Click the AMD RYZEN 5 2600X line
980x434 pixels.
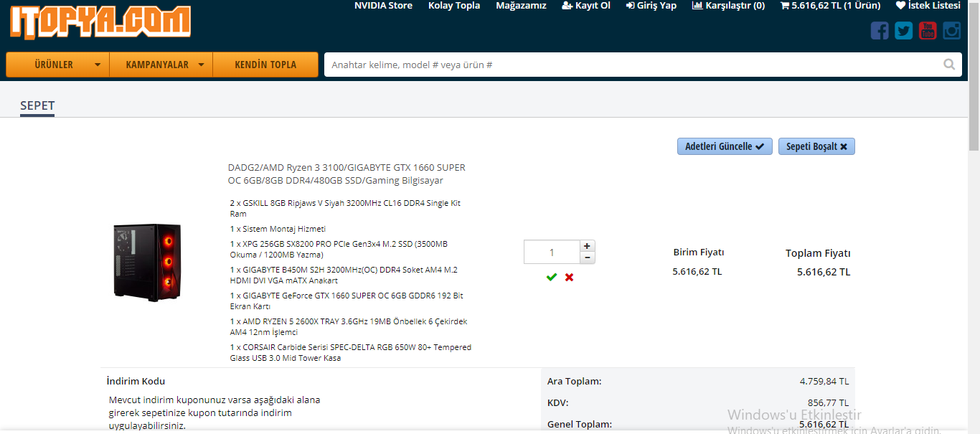[x=349, y=326]
